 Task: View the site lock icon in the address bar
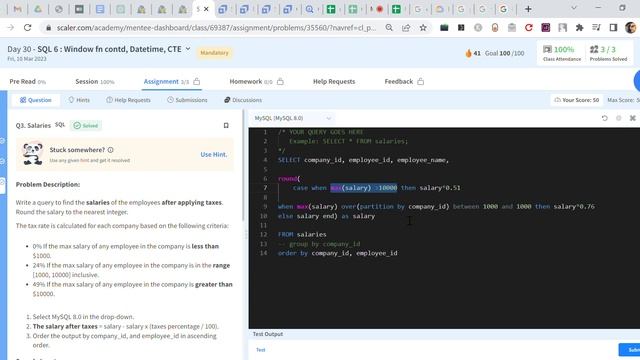pos(49,28)
